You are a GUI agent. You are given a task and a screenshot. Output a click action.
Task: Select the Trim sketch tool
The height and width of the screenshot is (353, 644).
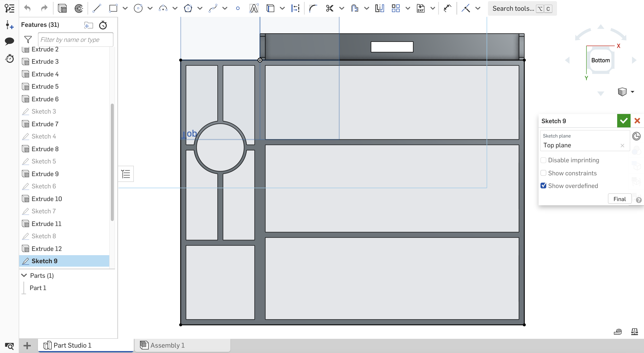click(329, 8)
